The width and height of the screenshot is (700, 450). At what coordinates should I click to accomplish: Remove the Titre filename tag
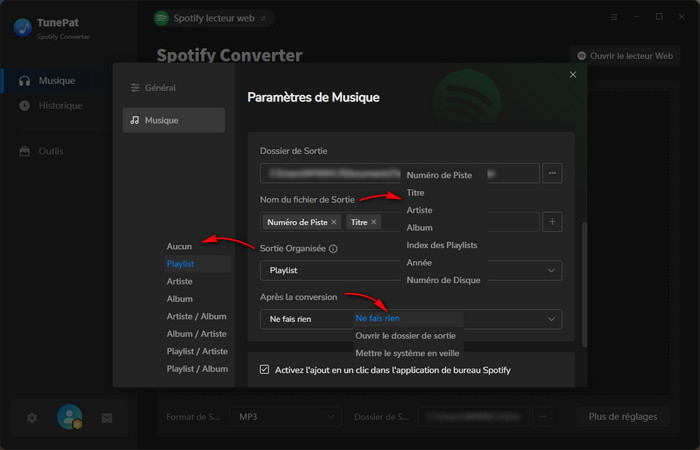(x=374, y=222)
